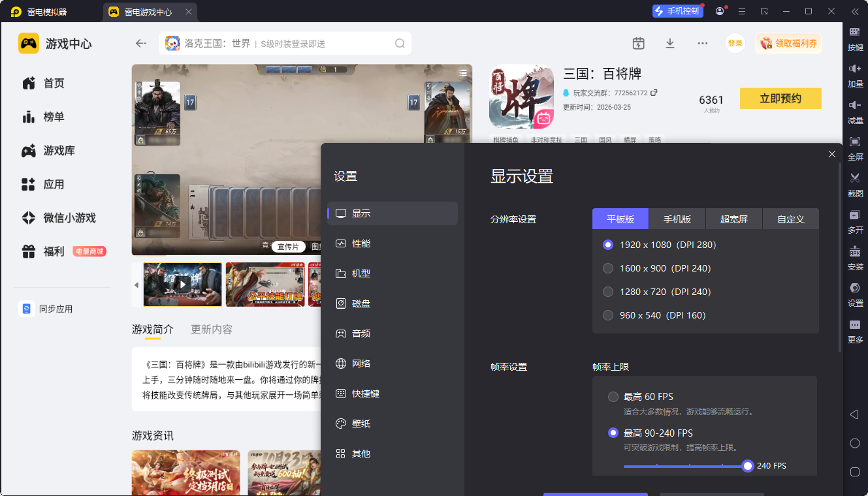Choose the 最高 60 FPS option
The width and height of the screenshot is (868, 496).
click(613, 397)
